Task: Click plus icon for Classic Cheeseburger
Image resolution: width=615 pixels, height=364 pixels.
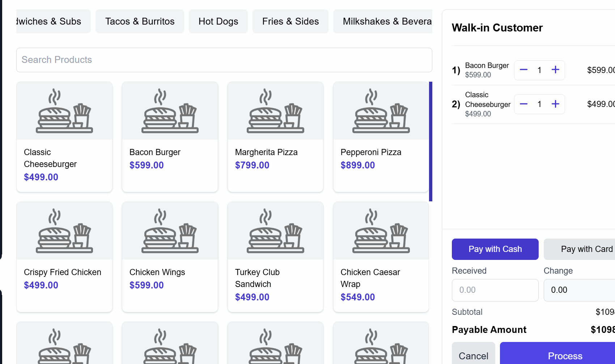Action: 555,104
